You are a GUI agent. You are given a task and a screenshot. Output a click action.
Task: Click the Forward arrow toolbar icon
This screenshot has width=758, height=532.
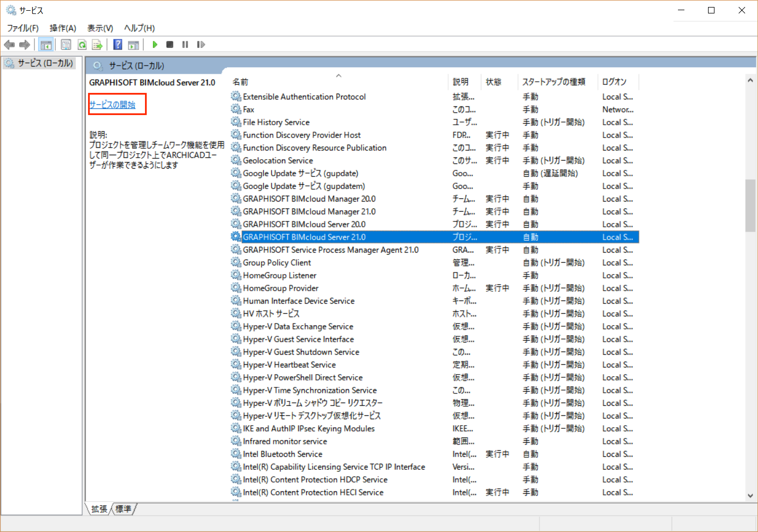[x=25, y=45]
